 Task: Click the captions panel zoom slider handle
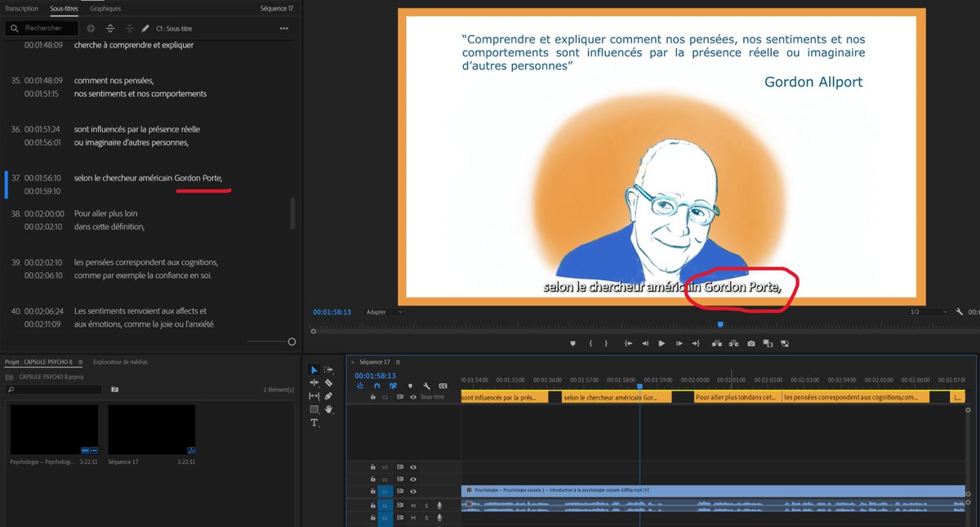[292, 342]
